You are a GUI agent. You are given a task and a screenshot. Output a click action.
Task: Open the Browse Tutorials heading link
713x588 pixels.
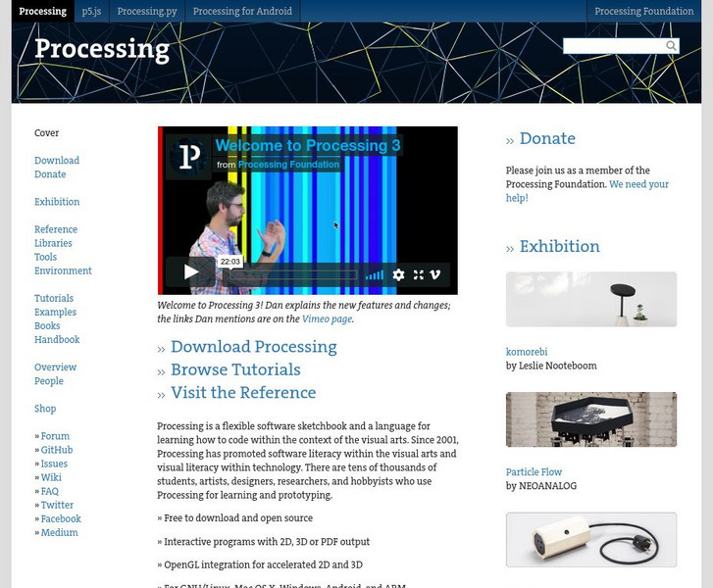tap(235, 369)
